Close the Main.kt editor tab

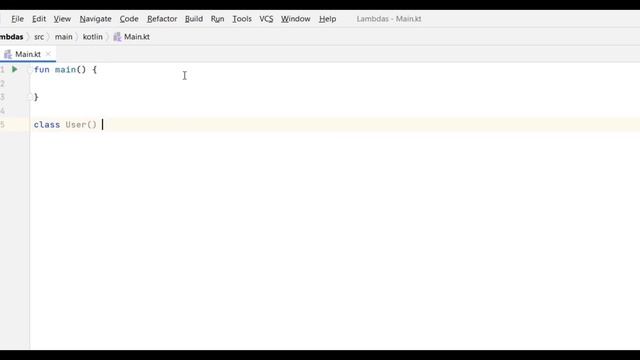(48, 54)
